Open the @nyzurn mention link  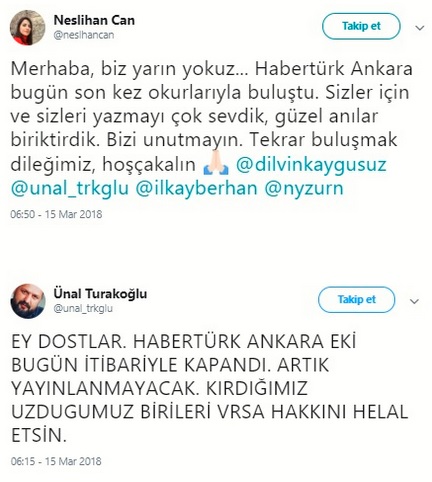304,189
